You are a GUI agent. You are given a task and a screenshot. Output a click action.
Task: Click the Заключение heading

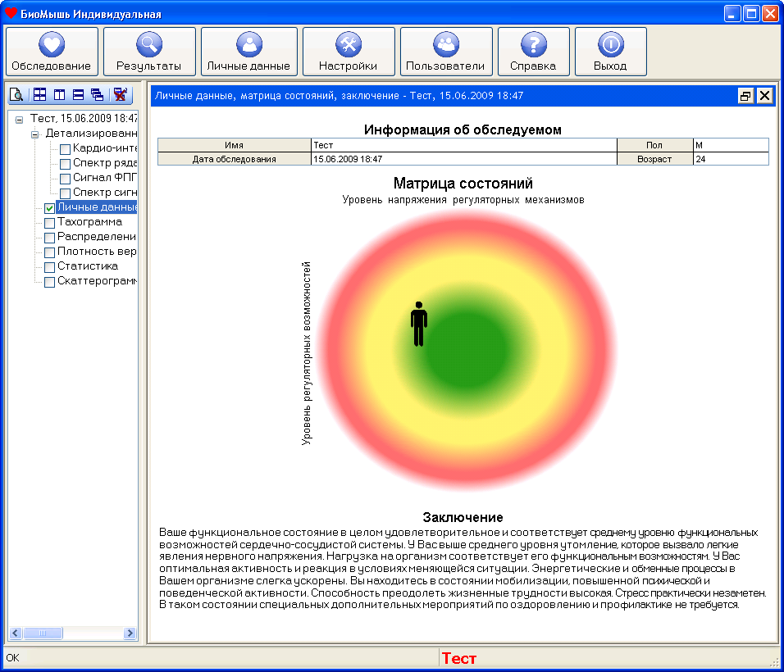[463, 517]
